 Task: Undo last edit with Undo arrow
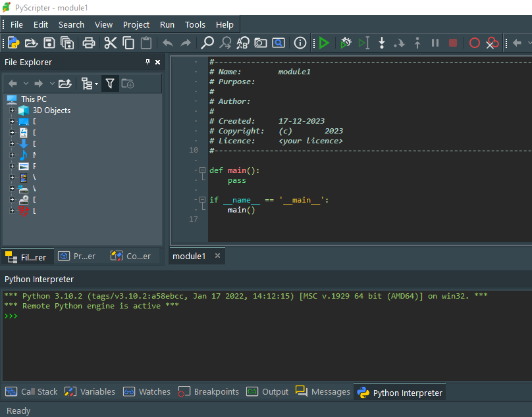click(x=168, y=43)
